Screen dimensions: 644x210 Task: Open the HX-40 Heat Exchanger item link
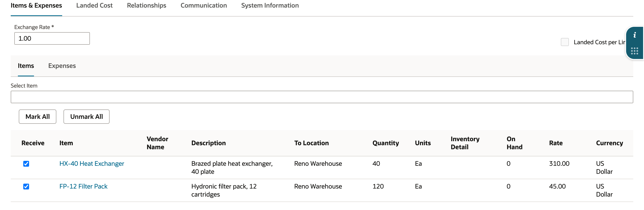point(92,164)
